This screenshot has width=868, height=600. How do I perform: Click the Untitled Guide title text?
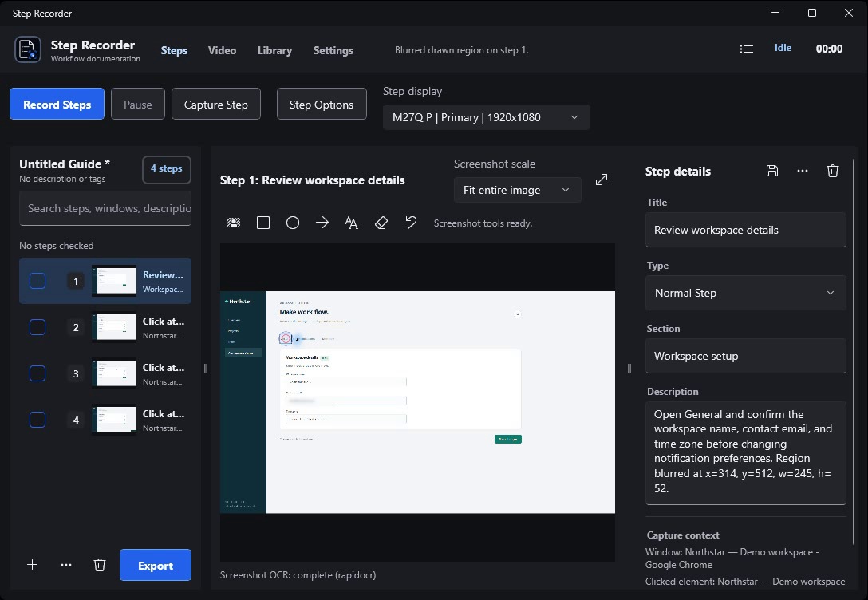[x=65, y=164]
